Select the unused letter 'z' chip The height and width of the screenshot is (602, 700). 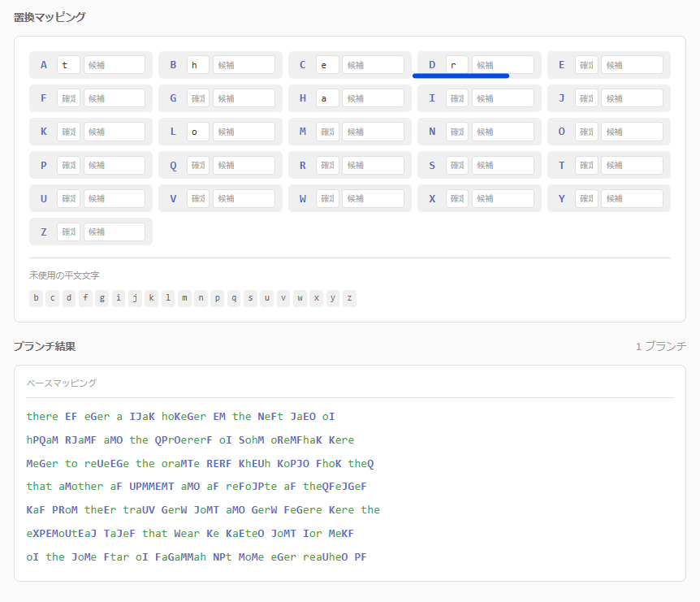(349, 298)
